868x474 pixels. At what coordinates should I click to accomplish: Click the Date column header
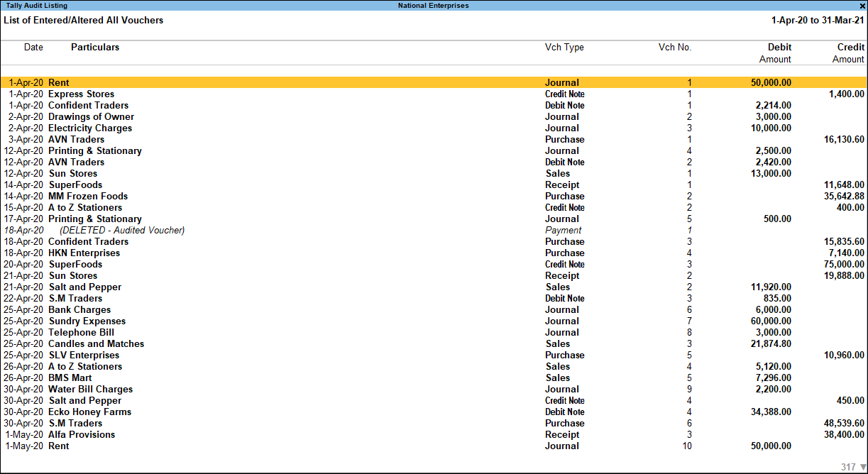click(x=33, y=48)
